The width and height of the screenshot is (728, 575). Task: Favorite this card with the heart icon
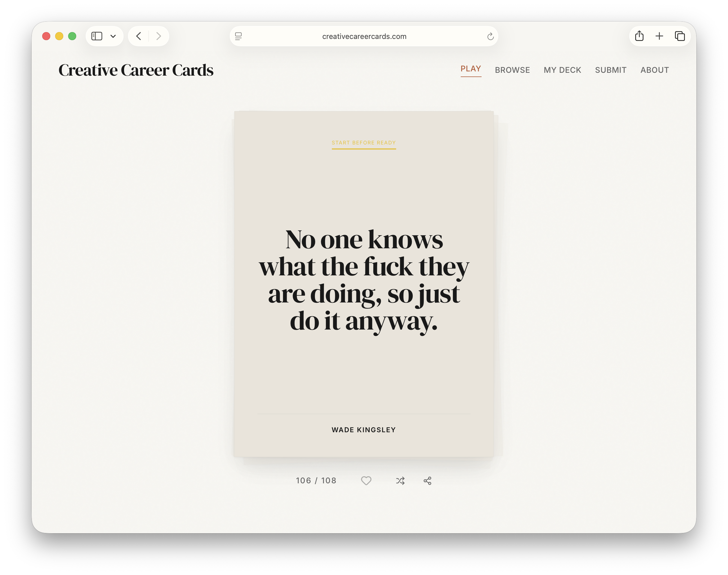click(x=366, y=481)
